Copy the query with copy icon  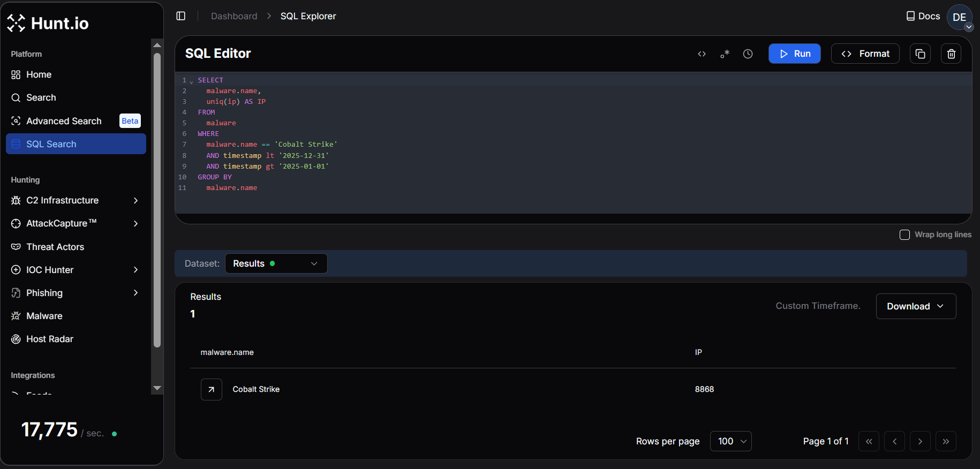click(921, 54)
